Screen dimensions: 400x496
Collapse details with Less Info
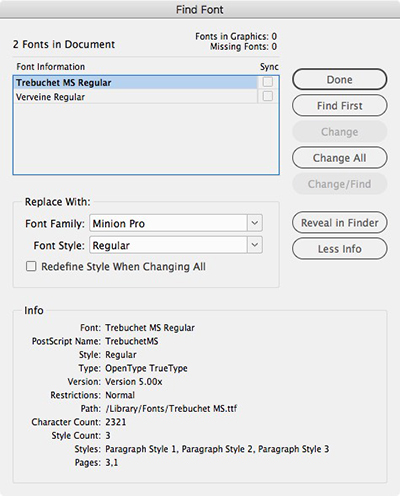tap(339, 249)
